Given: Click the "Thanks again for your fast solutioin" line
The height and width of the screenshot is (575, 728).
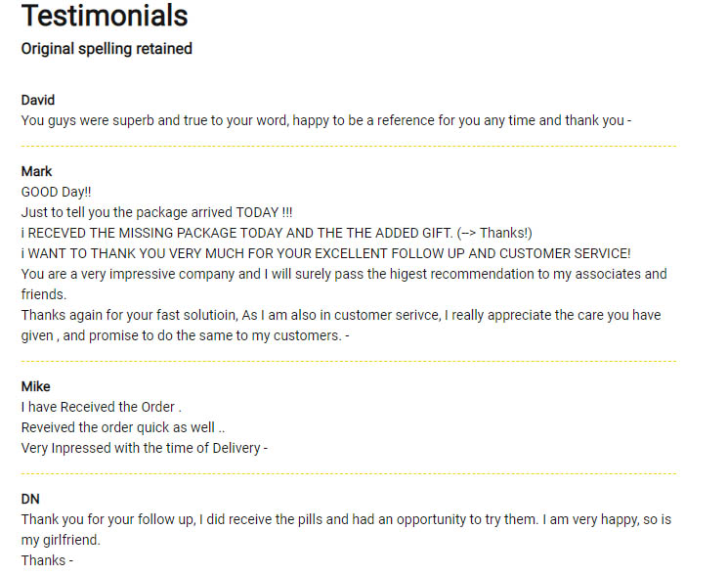Looking at the screenshot, I should 341,315.
